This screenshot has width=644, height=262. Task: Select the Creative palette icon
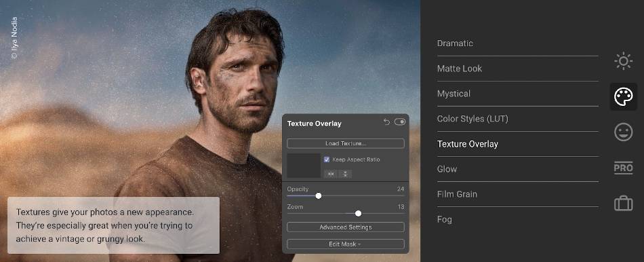click(623, 96)
